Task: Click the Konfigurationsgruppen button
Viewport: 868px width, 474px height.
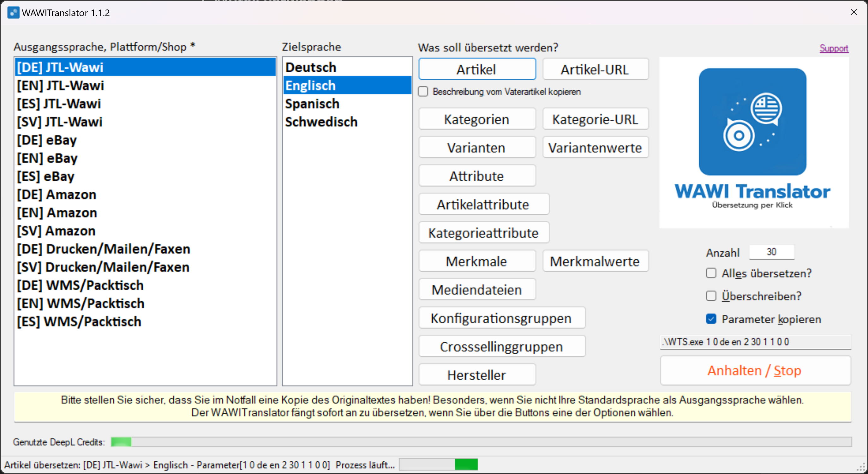Action: (502, 318)
